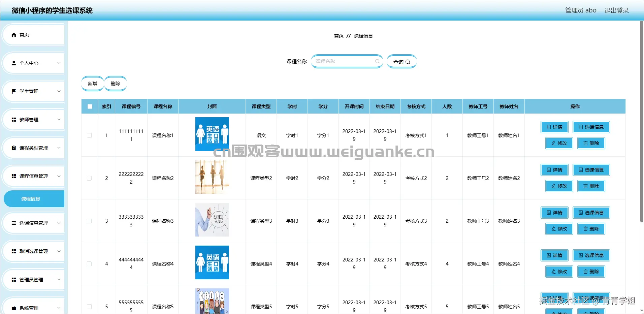Click the 详情 document icon in row 课程名称1
The width and height of the screenshot is (644, 314).
click(x=549, y=127)
